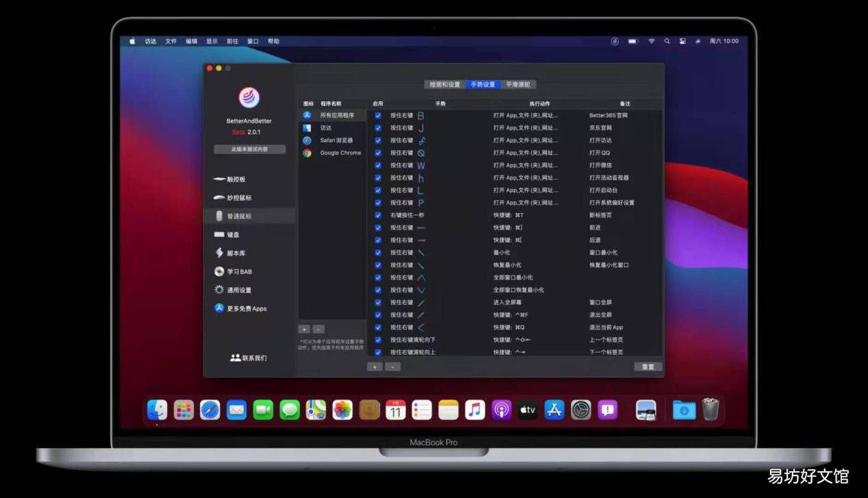
Task: Select the 恢复最小化窗口 remark cell
Action: [609, 265]
